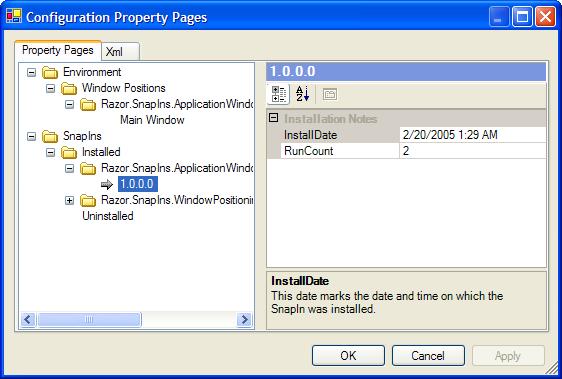Click the tree scrollbar right arrow
Image resolution: width=562 pixels, height=379 pixels.
(244, 319)
